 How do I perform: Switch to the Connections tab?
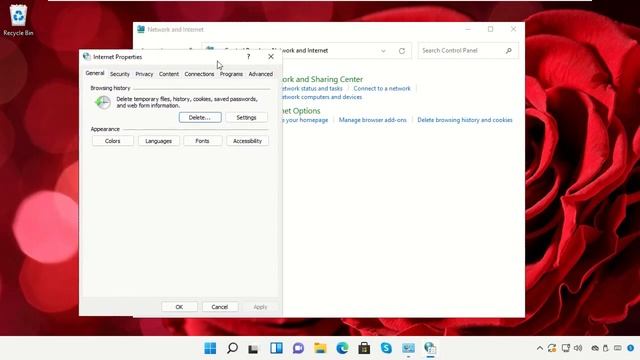pos(199,74)
